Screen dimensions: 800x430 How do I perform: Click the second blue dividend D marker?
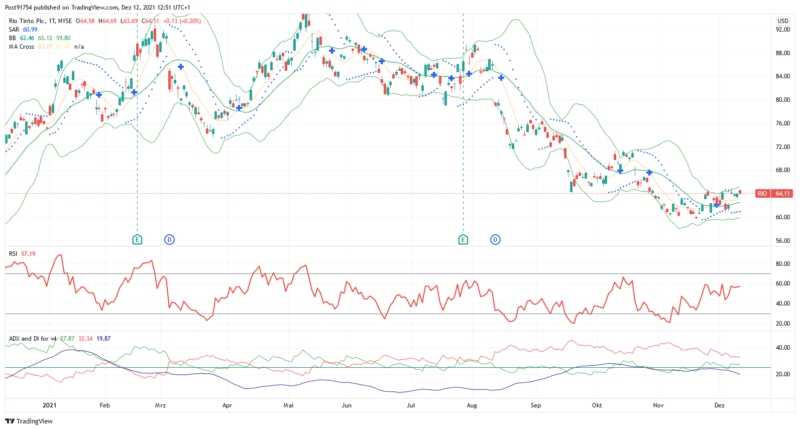click(x=495, y=240)
